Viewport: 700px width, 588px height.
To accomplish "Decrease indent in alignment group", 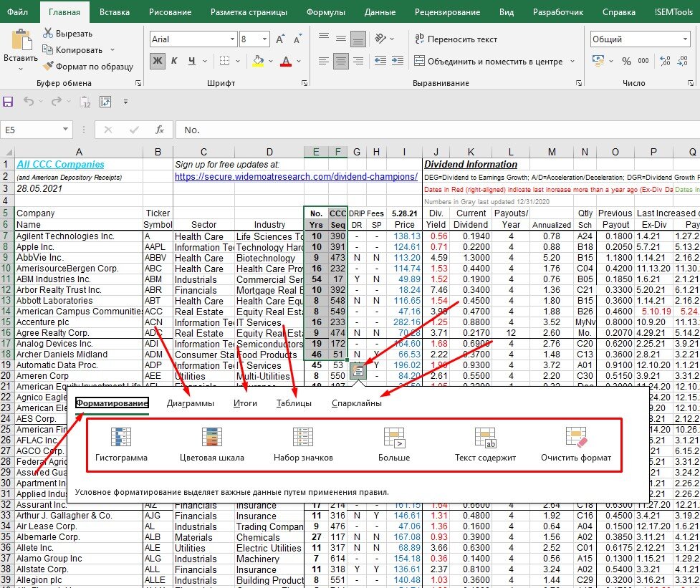I will (380, 61).
